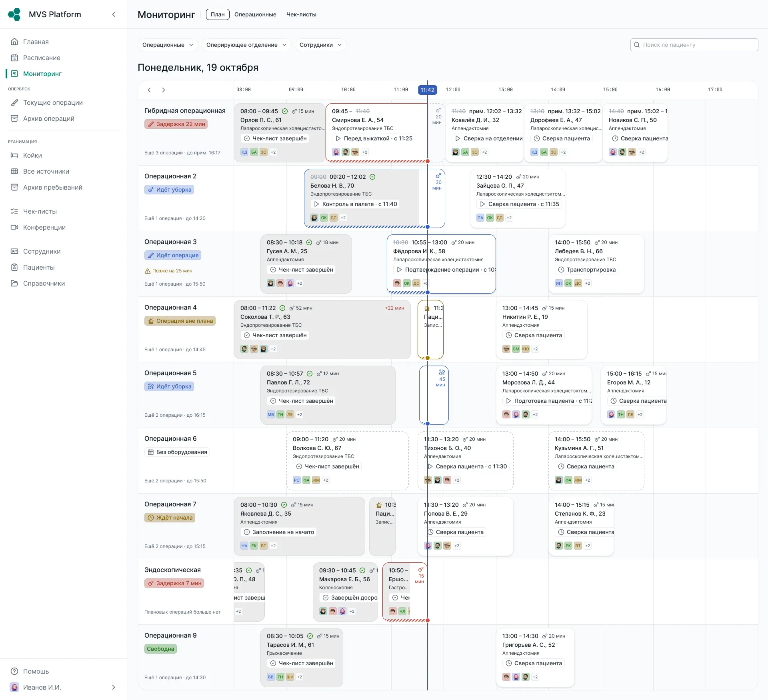Open the Операционные filter dropdown

click(x=168, y=45)
